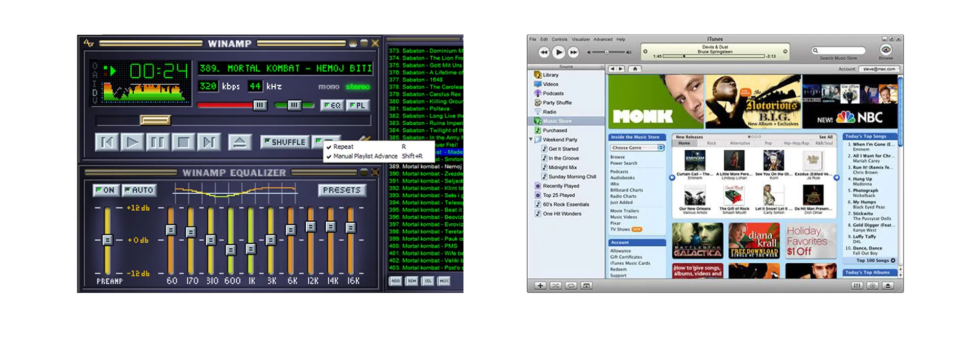This screenshot has height=344, width=980.
Task: Stop playback in Winamp
Action: [x=183, y=142]
